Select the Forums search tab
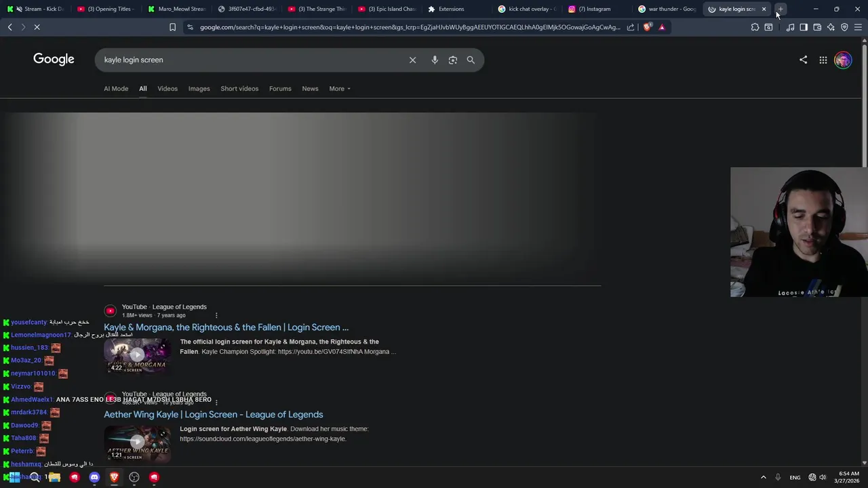The width and height of the screenshot is (868, 488). click(280, 89)
